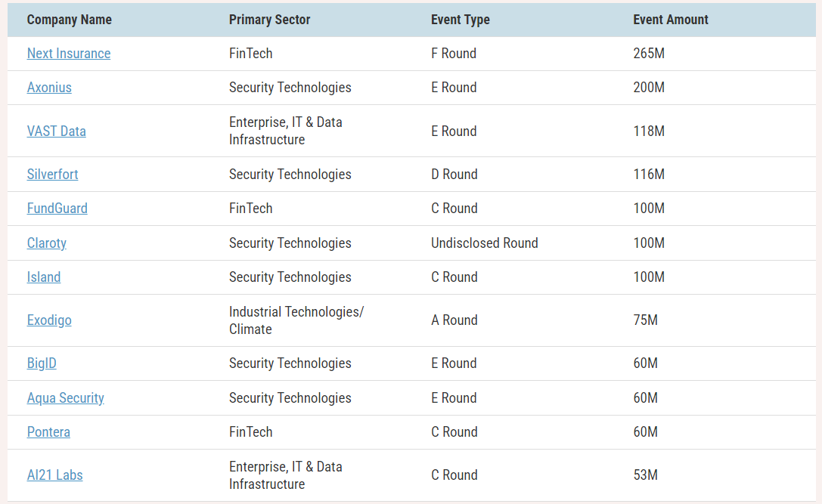Click the Island company link
This screenshot has height=504, width=822.
pyautogui.click(x=44, y=277)
